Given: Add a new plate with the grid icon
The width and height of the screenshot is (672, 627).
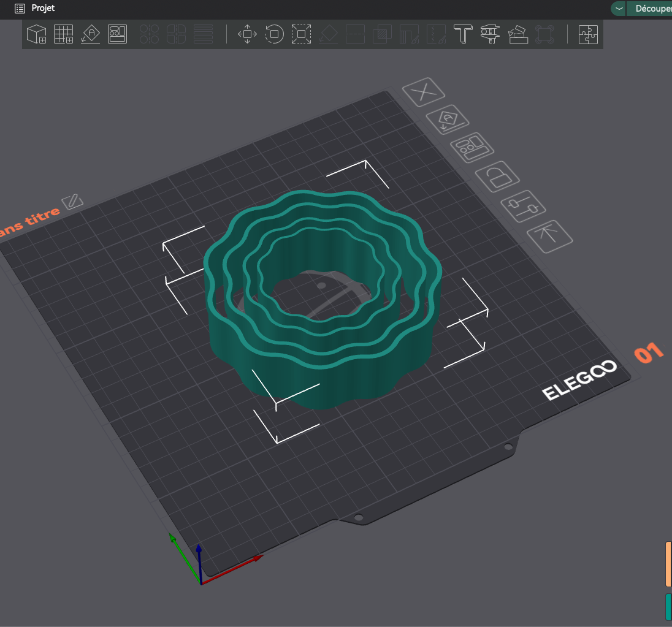Looking at the screenshot, I should click(63, 34).
